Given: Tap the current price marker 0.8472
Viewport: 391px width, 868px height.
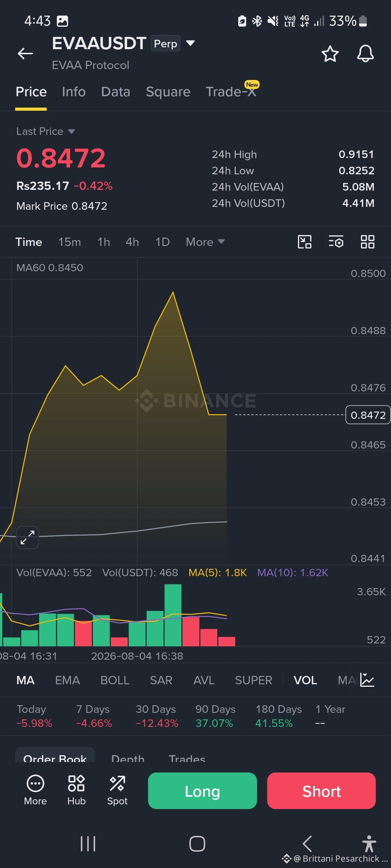Looking at the screenshot, I should click(x=368, y=415).
